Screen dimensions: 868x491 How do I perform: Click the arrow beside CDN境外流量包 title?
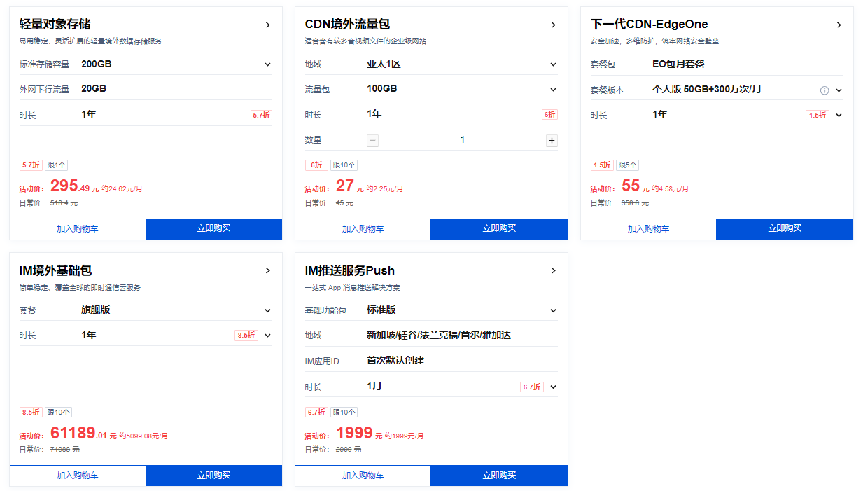click(553, 24)
